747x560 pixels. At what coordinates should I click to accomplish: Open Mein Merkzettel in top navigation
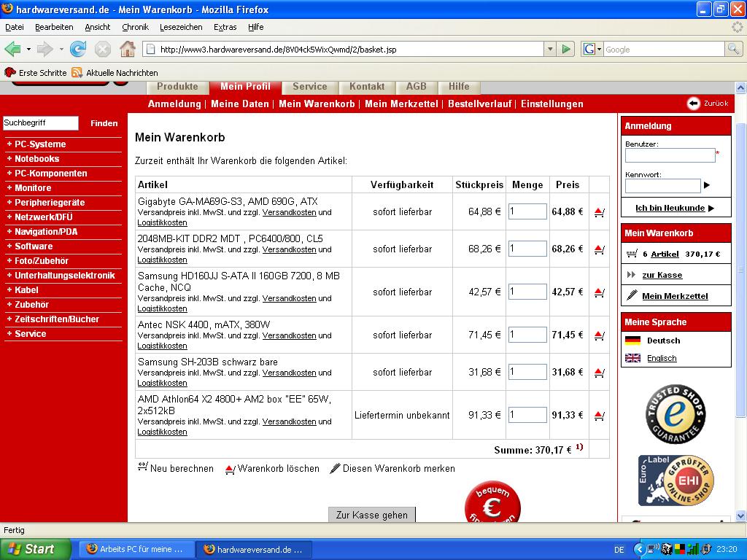point(401,104)
